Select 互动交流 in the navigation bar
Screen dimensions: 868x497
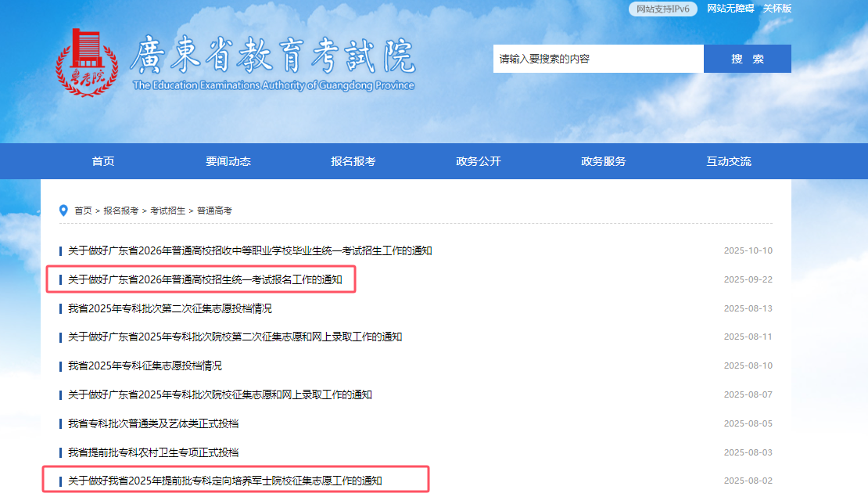click(730, 160)
